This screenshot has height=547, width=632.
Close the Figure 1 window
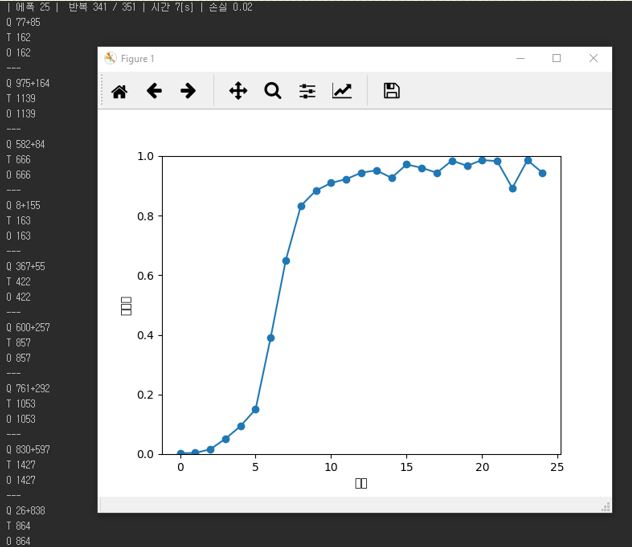[593, 58]
